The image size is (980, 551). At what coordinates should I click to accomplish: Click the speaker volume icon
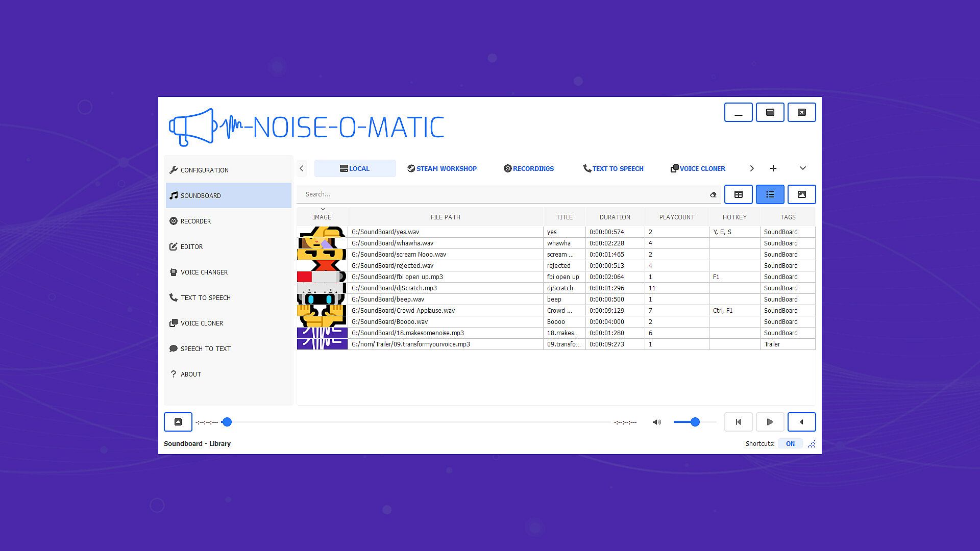pos(657,422)
